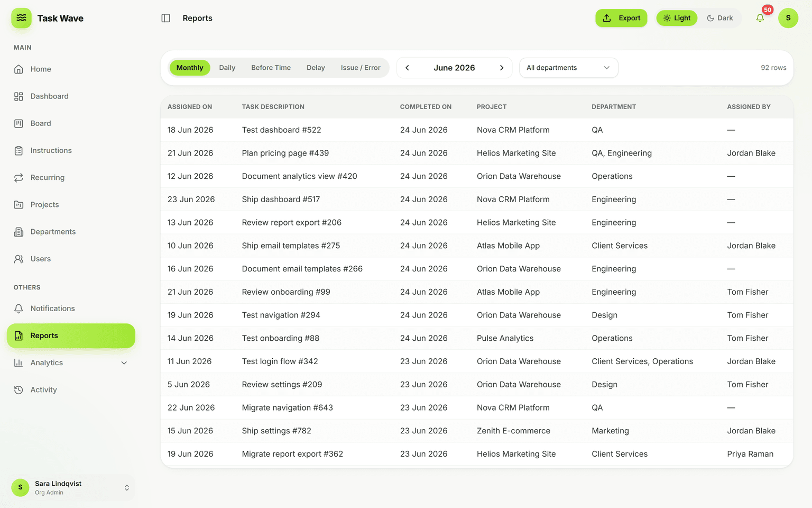812x508 pixels.
Task: Sort by Project column header
Action: coord(492,107)
